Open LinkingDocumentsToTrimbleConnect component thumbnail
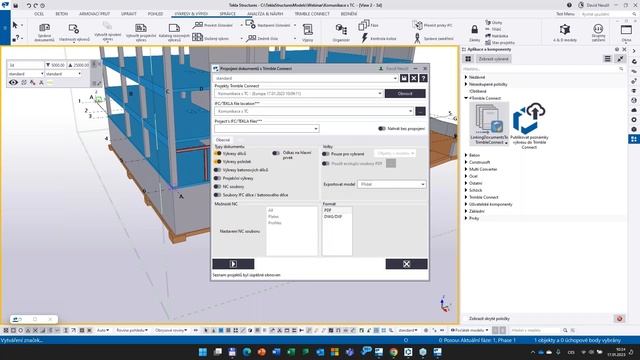 (x=489, y=124)
